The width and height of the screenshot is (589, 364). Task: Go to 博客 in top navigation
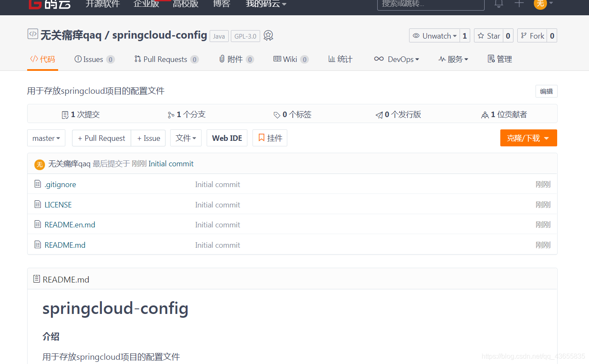tap(222, 4)
